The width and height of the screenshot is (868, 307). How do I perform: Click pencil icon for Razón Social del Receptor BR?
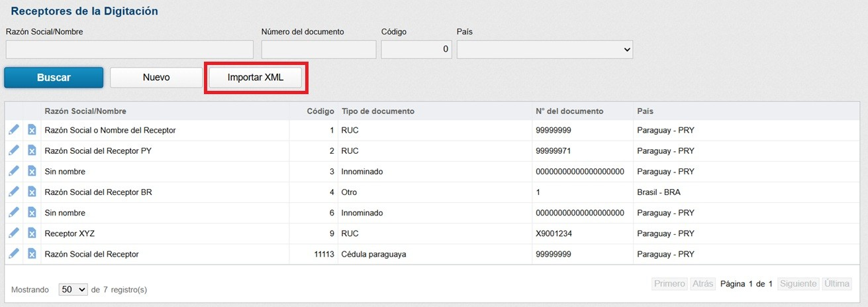(14, 192)
